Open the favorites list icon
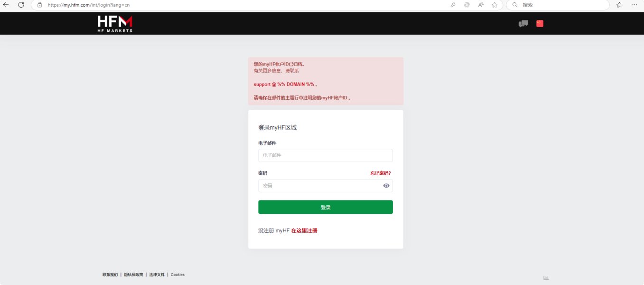The width and height of the screenshot is (644, 285). coord(620,5)
